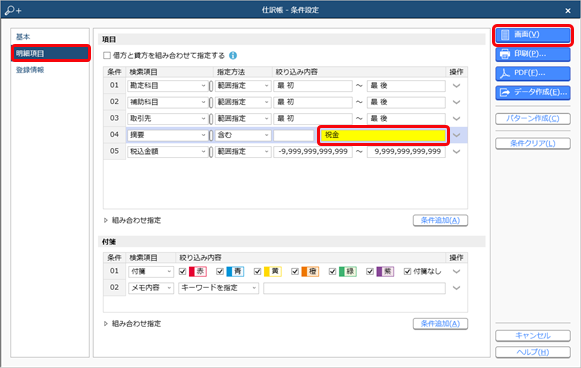Click the キャンセル button
This screenshot has width=581, height=368.
(533, 336)
